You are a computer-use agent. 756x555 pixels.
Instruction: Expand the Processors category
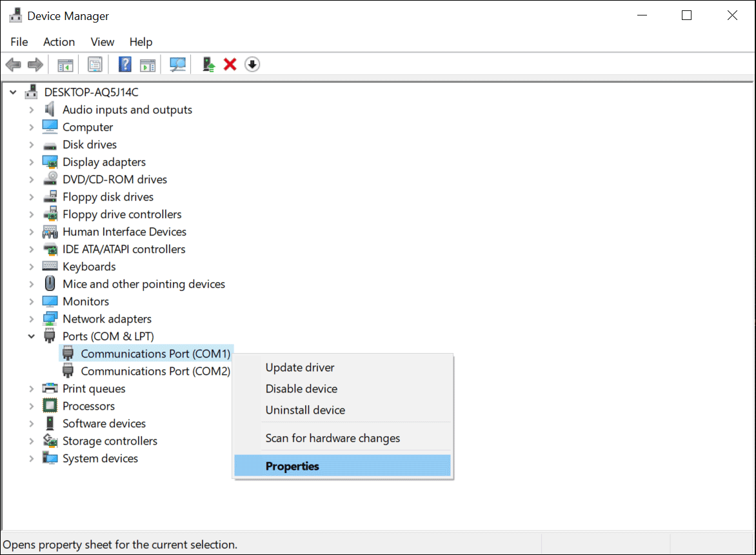click(30, 405)
